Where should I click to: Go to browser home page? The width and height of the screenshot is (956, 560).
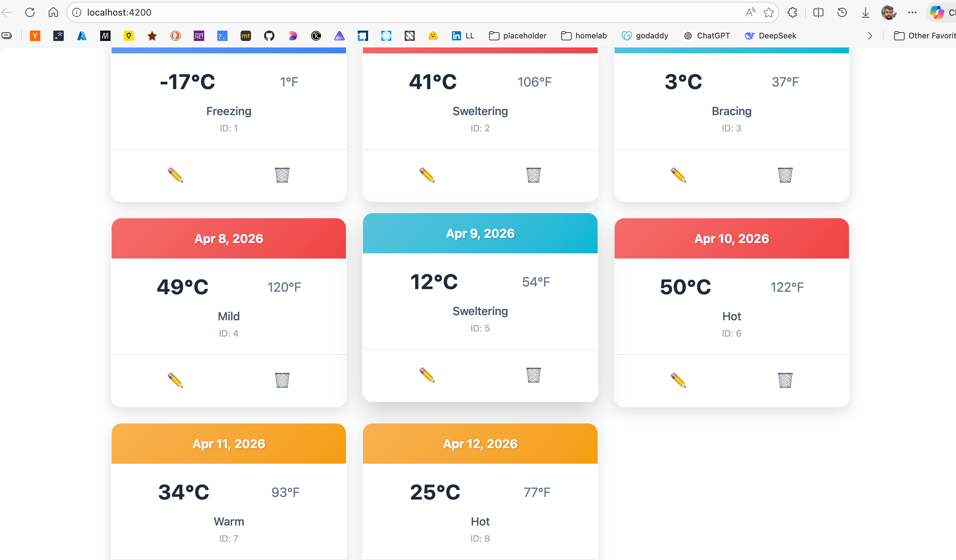(x=53, y=12)
